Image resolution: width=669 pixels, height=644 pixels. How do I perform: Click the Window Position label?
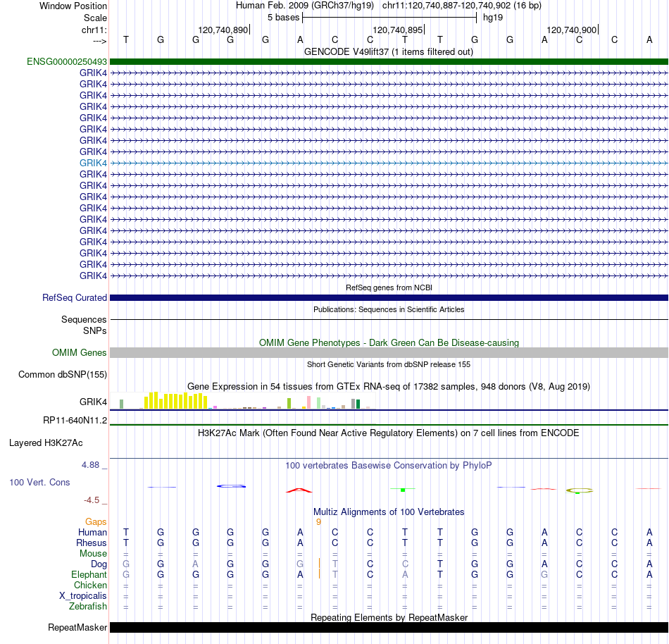[73, 6]
